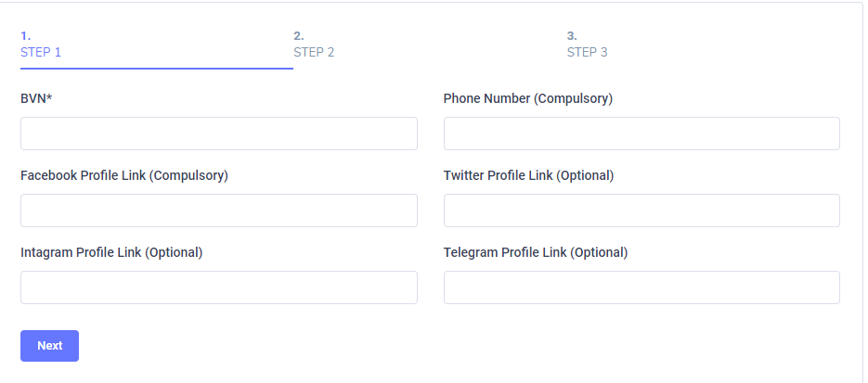This screenshot has width=868, height=383.
Task: Click the 'Twitter Profile Link (Optional)' label
Action: tap(528, 175)
